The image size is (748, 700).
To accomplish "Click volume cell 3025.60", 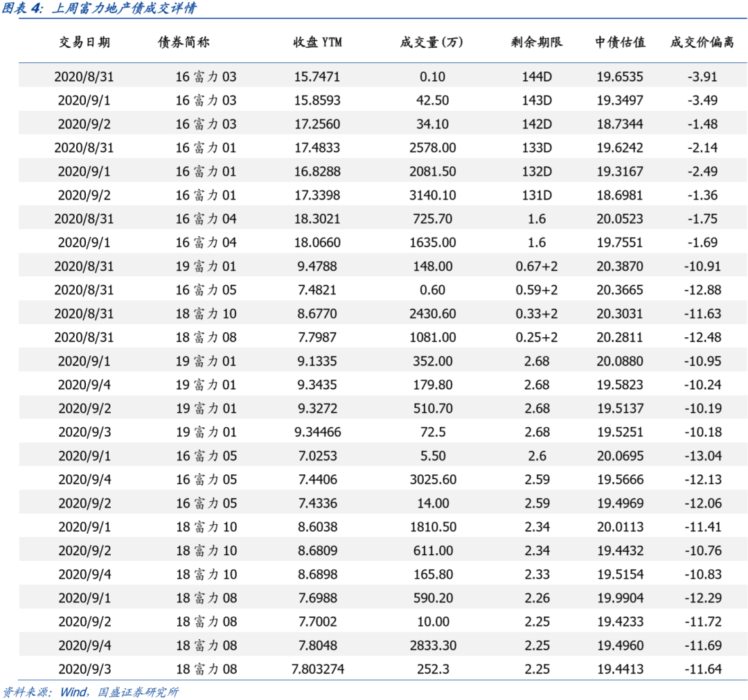I will click(x=433, y=480).
